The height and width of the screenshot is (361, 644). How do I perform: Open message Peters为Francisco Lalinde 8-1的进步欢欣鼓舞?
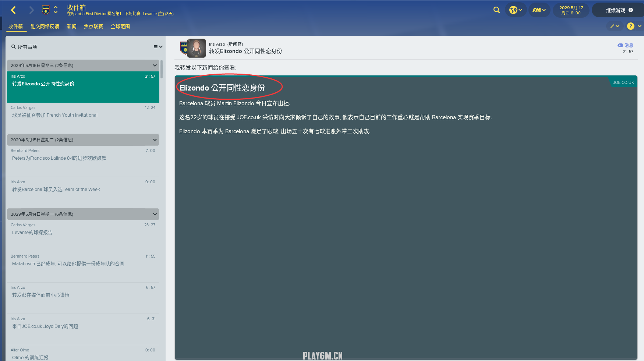coord(83,161)
